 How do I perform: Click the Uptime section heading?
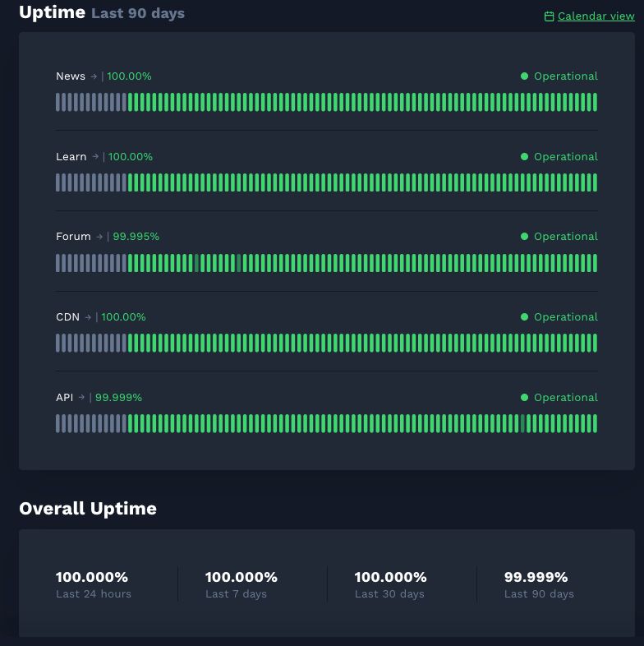tap(53, 12)
